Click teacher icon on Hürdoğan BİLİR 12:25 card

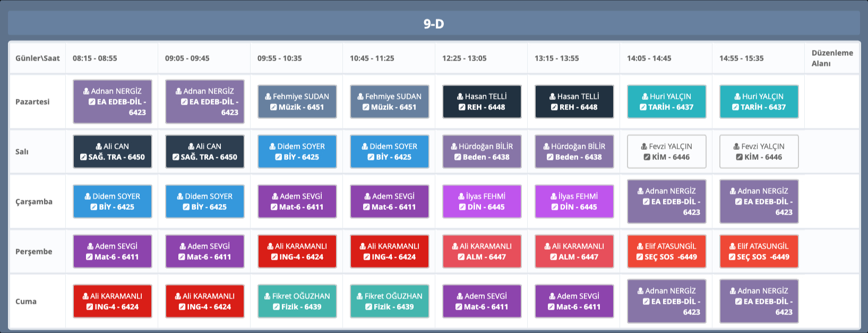coord(454,147)
